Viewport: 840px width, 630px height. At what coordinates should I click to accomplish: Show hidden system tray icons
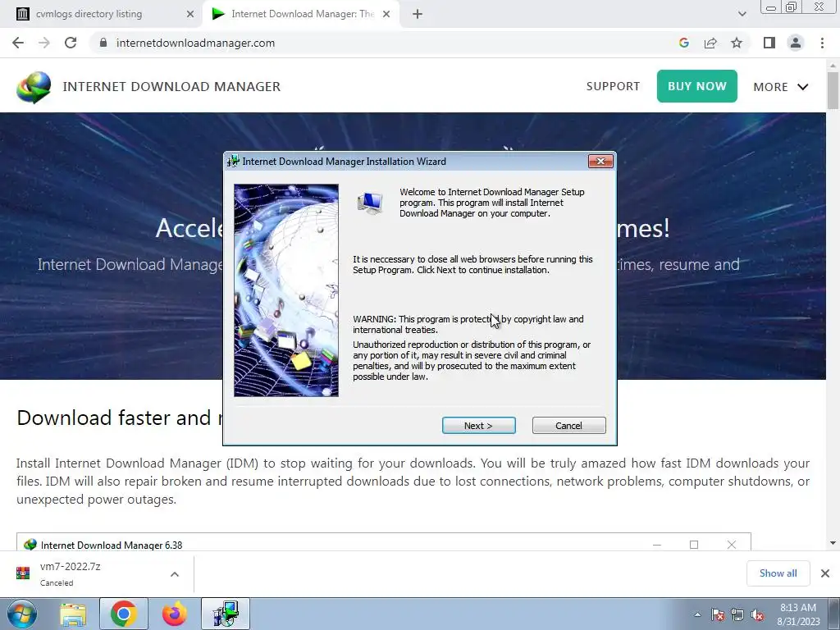point(697,615)
